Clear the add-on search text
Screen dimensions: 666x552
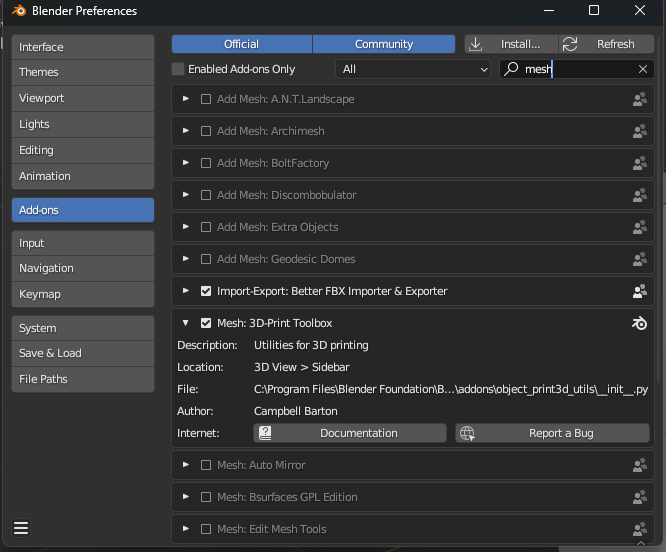(643, 69)
